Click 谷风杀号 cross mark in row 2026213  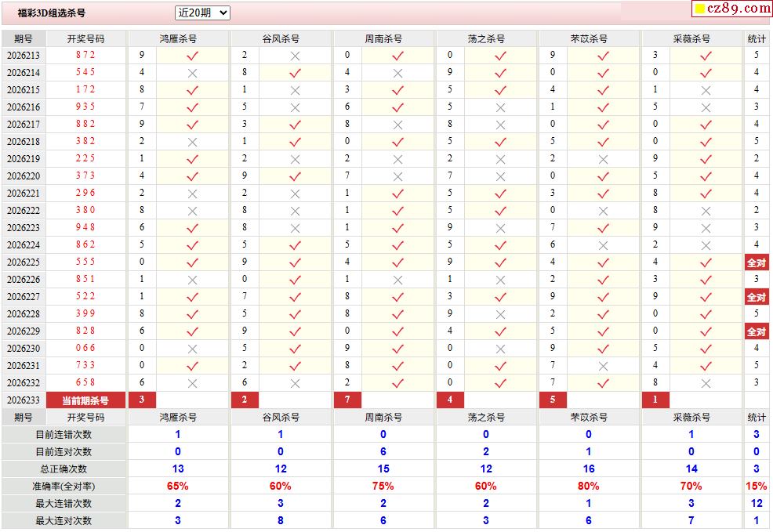295,56
